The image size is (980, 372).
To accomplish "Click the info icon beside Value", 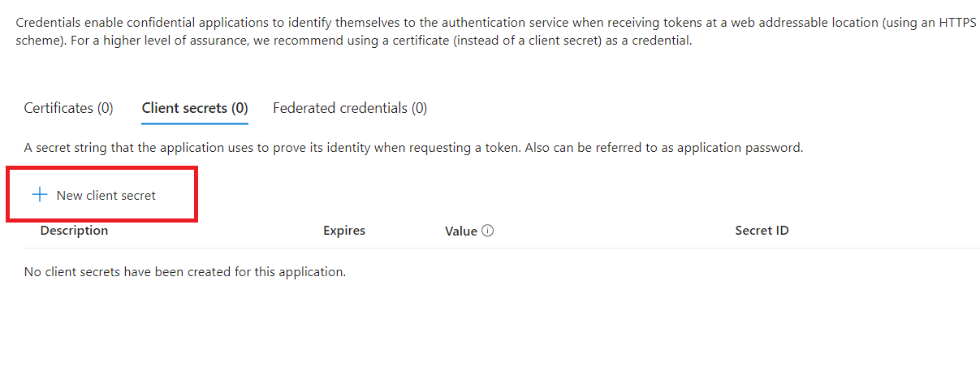I will pos(487,231).
